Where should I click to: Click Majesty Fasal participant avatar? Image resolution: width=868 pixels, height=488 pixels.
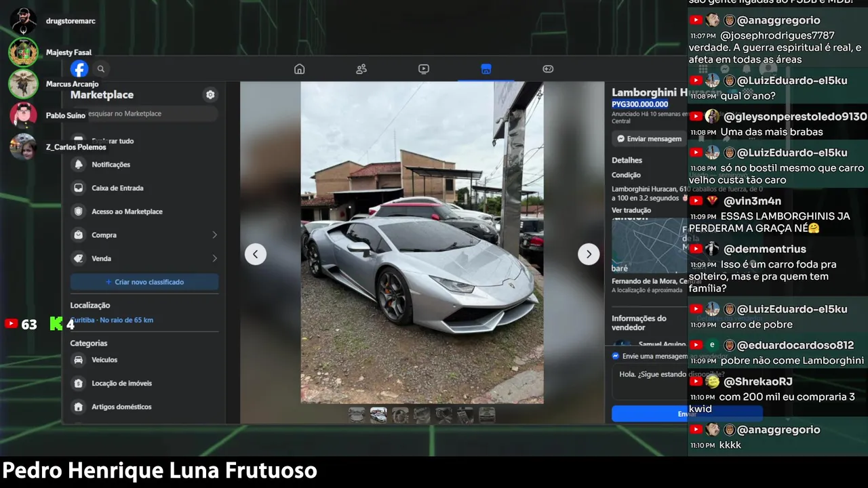[x=23, y=52]
